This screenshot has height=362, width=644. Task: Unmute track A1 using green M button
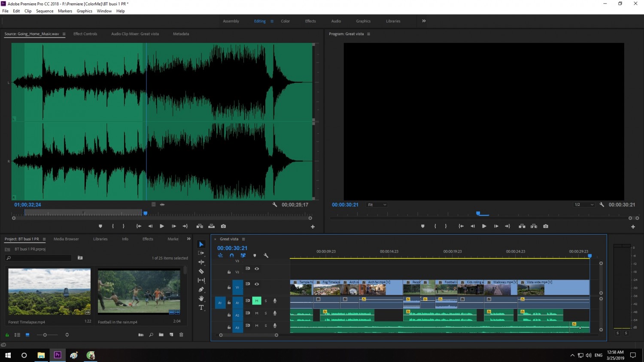[257, 301]
